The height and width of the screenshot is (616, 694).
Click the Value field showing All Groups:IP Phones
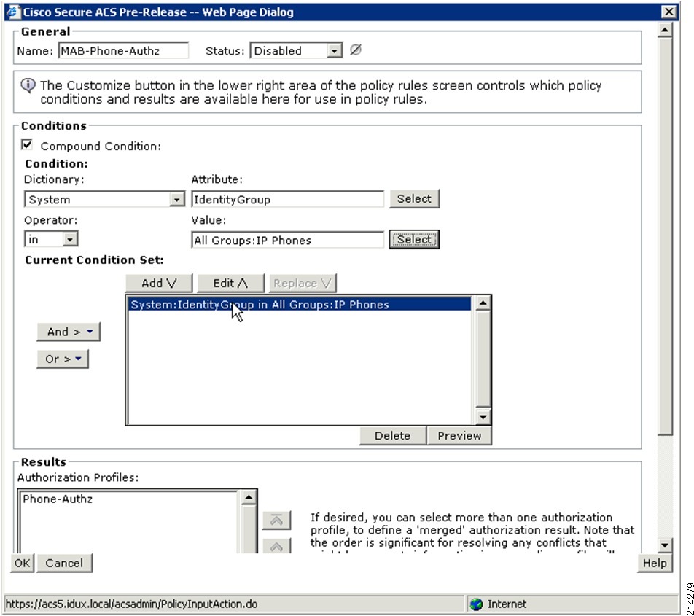pos(288,241)
